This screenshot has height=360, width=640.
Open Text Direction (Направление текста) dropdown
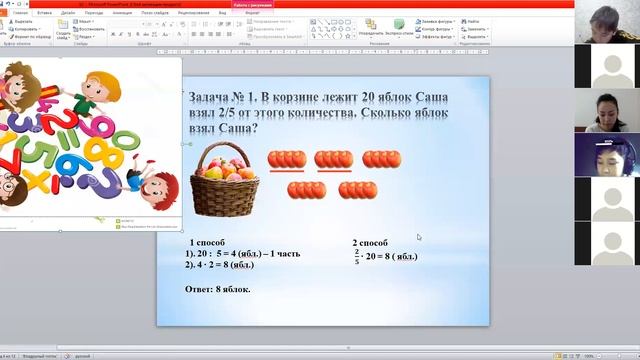tap(270, 21)
